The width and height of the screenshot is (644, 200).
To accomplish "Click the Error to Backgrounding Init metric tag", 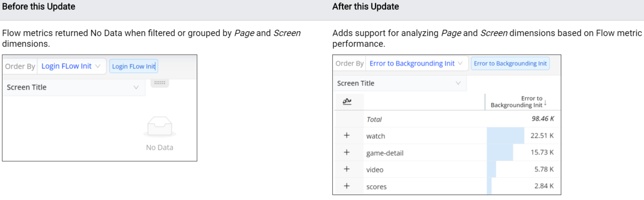I will coord(510,64).
